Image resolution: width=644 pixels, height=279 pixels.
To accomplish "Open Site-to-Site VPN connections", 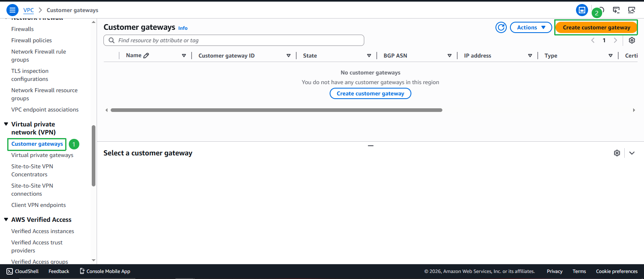I will 32,190.
